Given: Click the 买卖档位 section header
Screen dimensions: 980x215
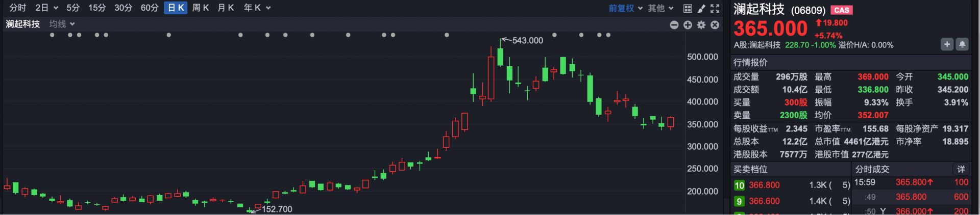Looking at the screenshot, I should 750,169.
